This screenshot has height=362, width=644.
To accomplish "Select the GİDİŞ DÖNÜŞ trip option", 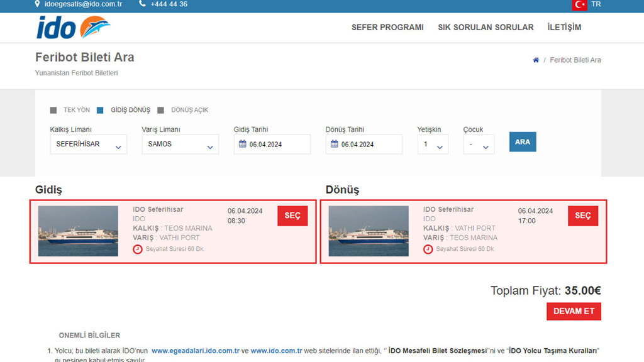I will (101, 111).
